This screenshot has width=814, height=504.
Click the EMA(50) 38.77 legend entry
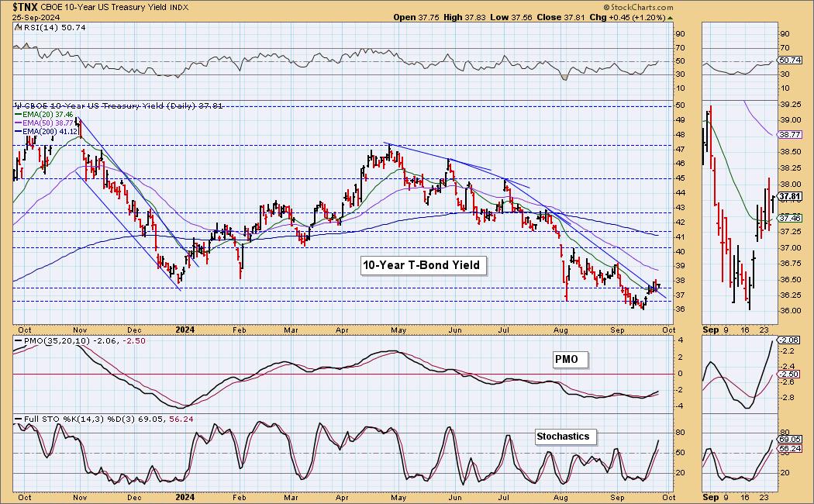[x=44, y=123]
